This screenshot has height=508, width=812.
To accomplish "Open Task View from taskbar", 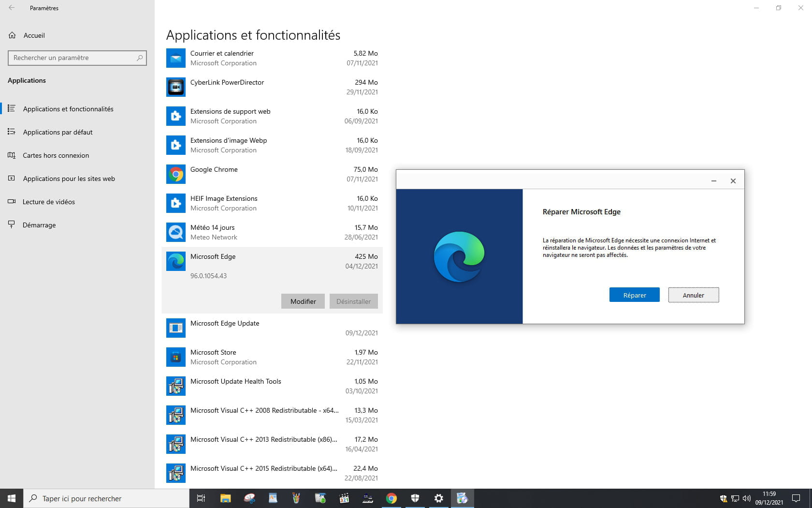I will pyautogui.click(x=201, y=498).
